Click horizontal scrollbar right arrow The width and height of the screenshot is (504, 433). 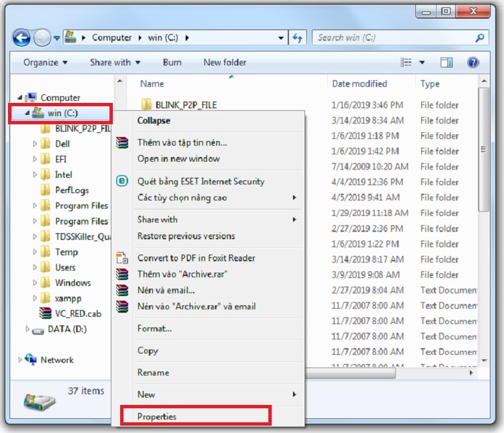tap(471, 373)
